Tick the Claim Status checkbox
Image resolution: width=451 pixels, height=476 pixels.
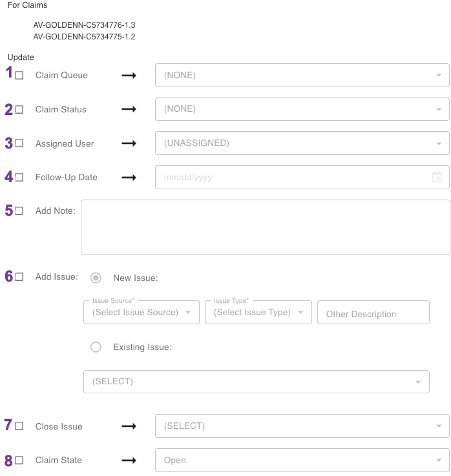click(x=19, y=110)
